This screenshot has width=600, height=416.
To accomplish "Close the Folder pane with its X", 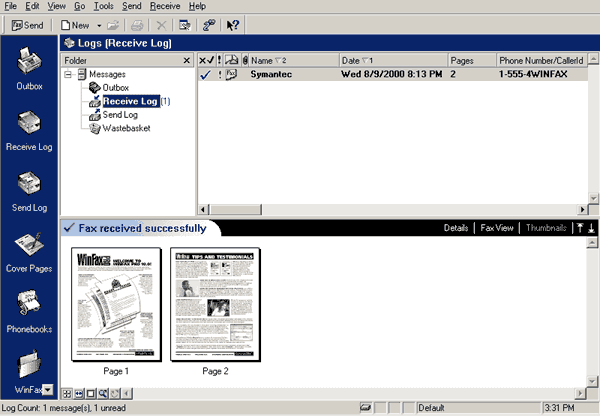I will 186,60.
